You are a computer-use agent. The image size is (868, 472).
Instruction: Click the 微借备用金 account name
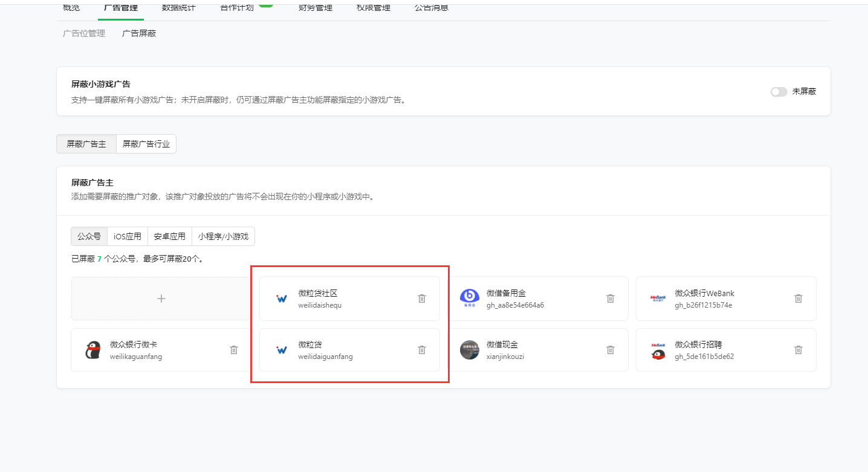pyautogui.click(x=507, y=293)
